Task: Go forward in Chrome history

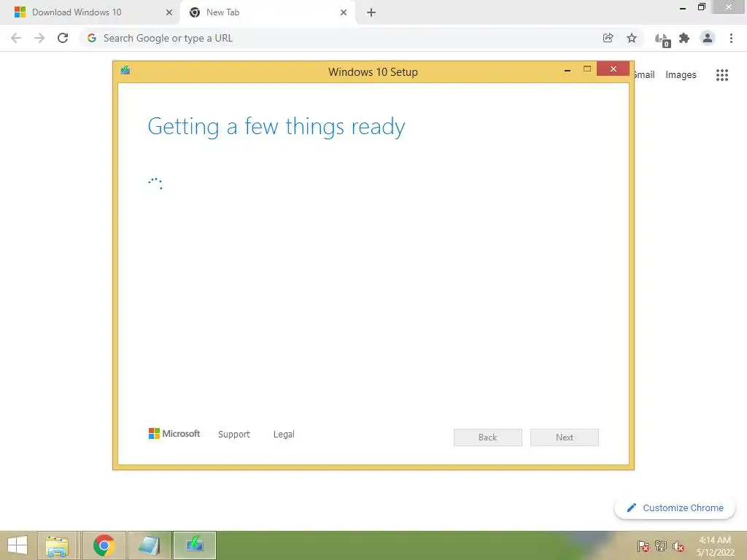Action: pyautogui.click(x=39, y=38)
